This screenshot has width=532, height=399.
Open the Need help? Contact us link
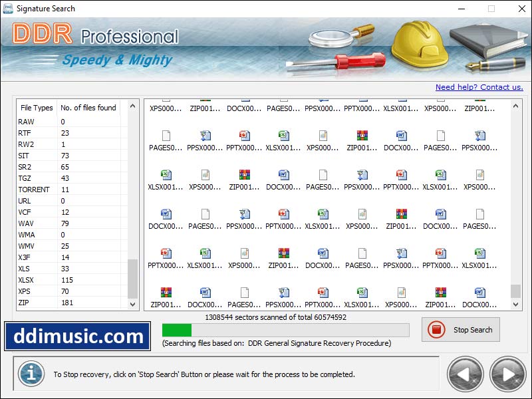(x=479, y=86)
